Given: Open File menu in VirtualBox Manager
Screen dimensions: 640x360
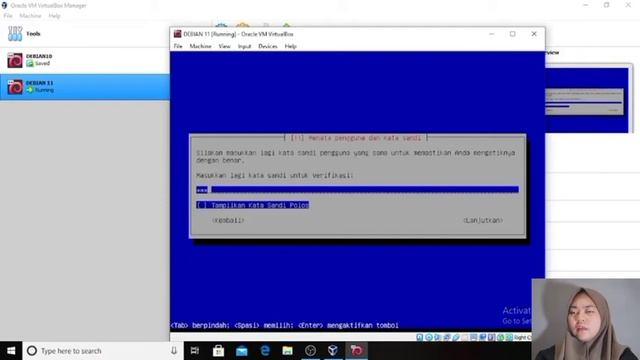Looking at the screenshot, I should [8, 16].
